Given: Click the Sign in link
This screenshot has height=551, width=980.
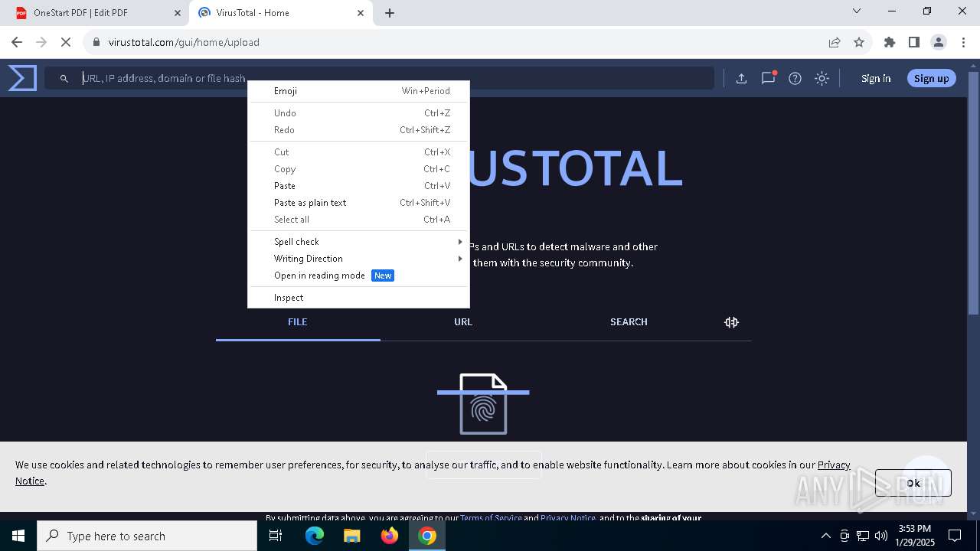Looking at the screenshot, I should coord(876,78).
